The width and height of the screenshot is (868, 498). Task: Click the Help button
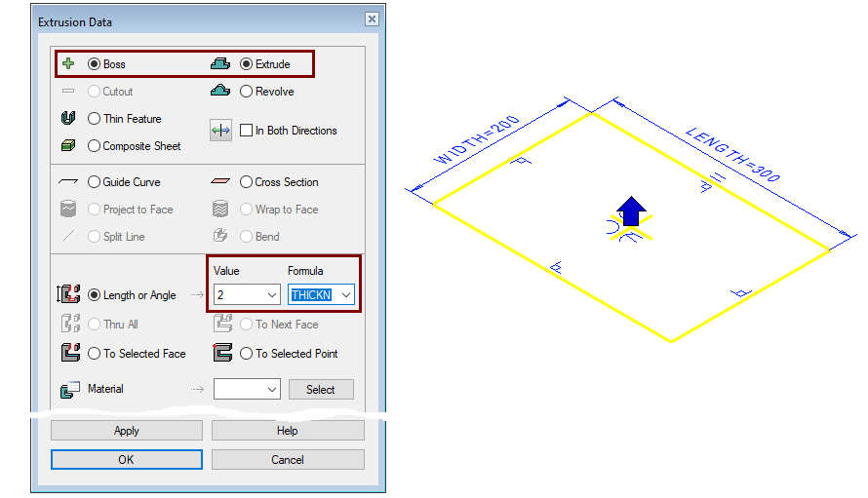288,431
